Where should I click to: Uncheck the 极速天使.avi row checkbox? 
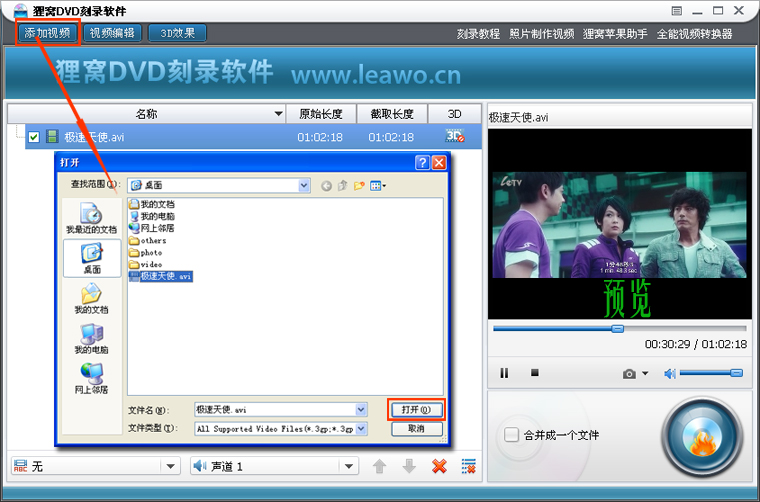click(x=33, y=137)
